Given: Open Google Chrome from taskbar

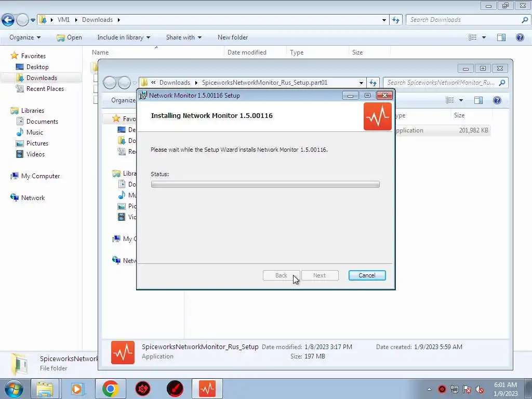Looking at the screenshot, I should point(110,389).
